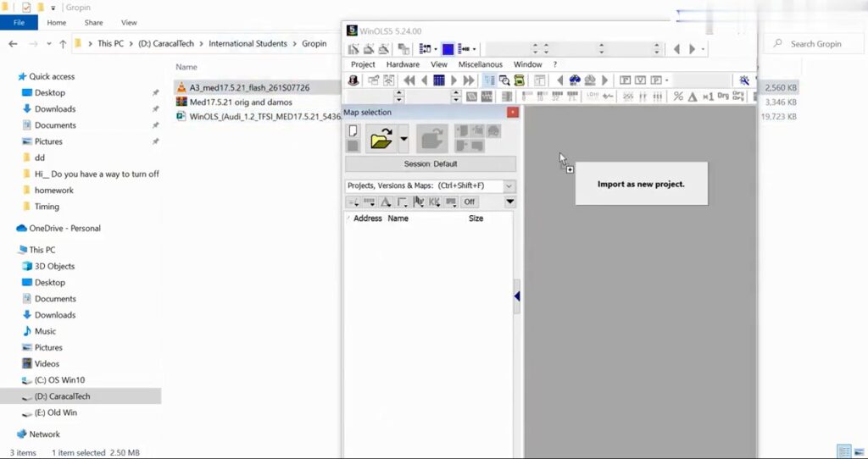Image resolution: width=868 pixels, height=459 pixels.
Task: Toggle the highlighted map list view icon
Action: 489,80
